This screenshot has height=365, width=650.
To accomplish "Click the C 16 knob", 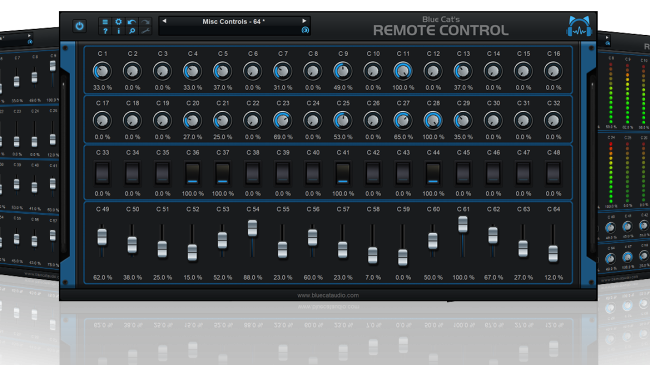I will pyautogui.click(x=553, y=71).
